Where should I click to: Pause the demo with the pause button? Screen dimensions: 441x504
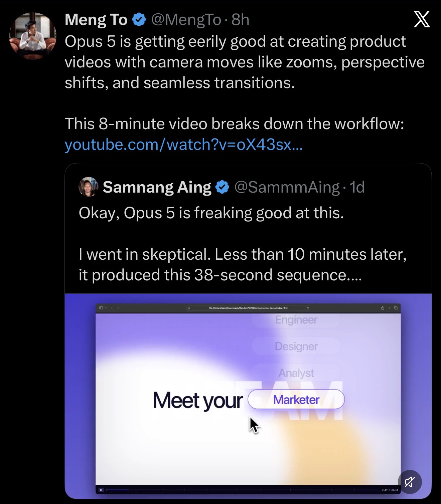pos(101,490)
